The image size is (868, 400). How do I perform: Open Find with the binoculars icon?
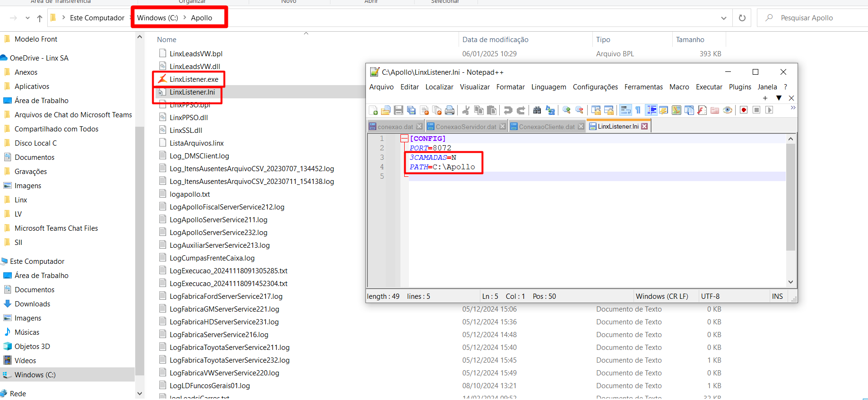pos(537,110)
